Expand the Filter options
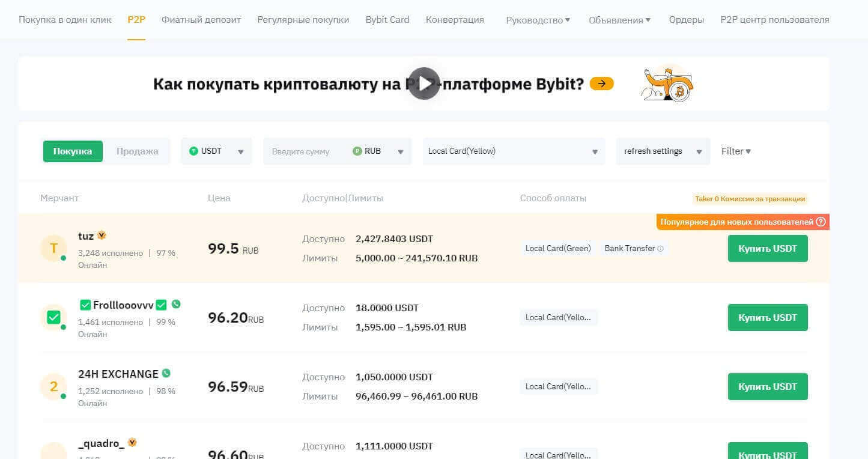 pyautogui.click(x=736, y=151)
